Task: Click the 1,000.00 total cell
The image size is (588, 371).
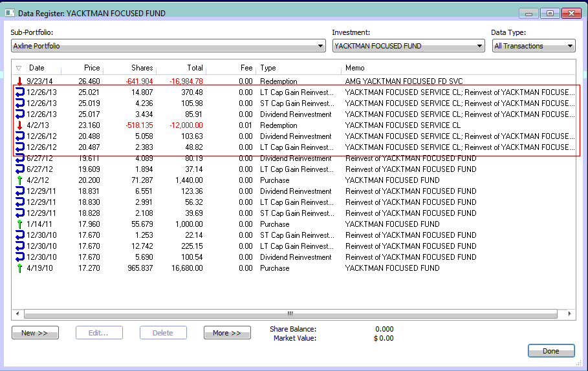Action: point(189,224)
